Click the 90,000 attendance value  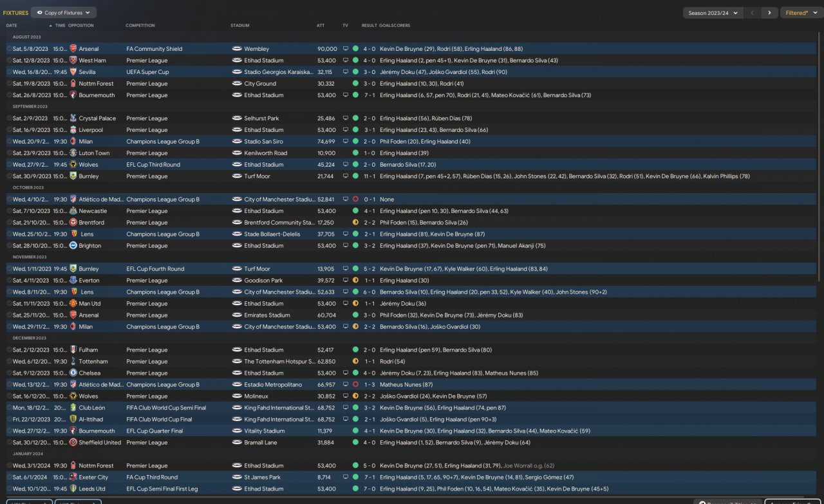(x=327, y=49)
